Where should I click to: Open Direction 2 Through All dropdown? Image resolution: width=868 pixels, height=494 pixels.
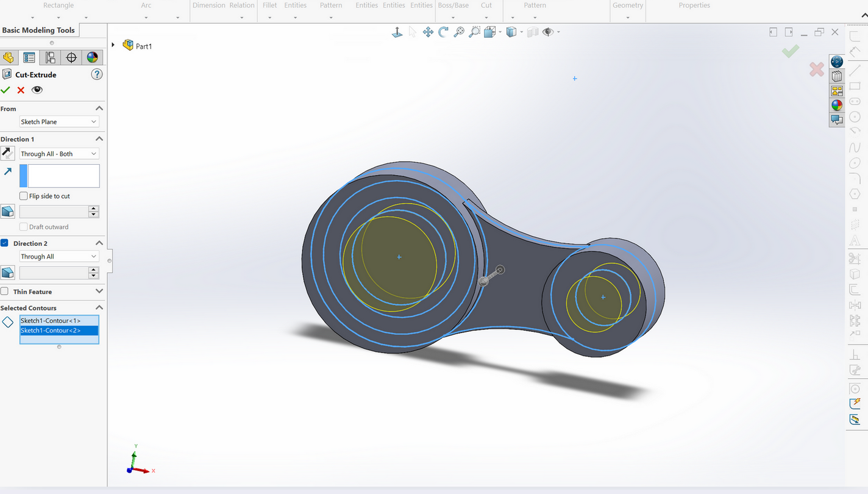59,257
